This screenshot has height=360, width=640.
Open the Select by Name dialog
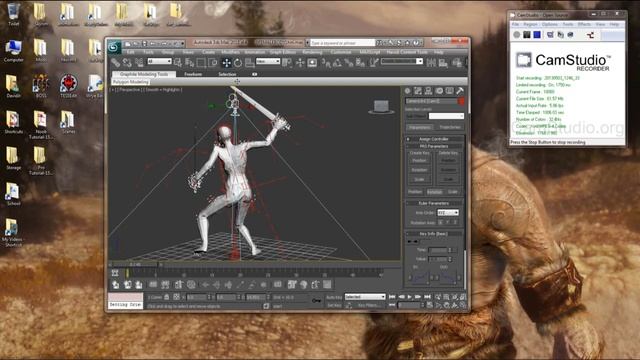click(x=189, y=62)
